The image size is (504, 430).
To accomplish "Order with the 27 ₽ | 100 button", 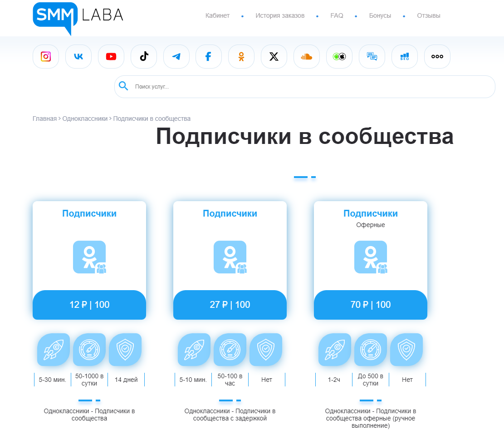I will [x=230, y=305].
